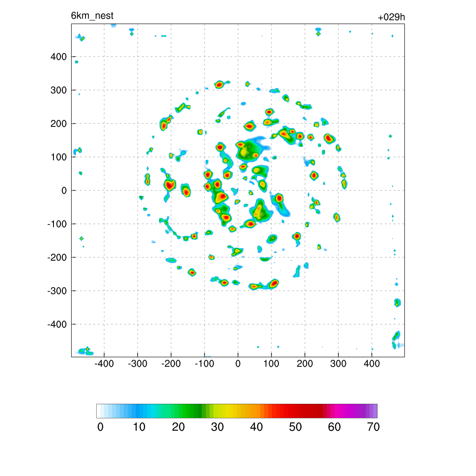Image resolution: width=476 pixels, height=476 pixels.
Task: Click the colorbar label "70"
Action: [373, 427]
